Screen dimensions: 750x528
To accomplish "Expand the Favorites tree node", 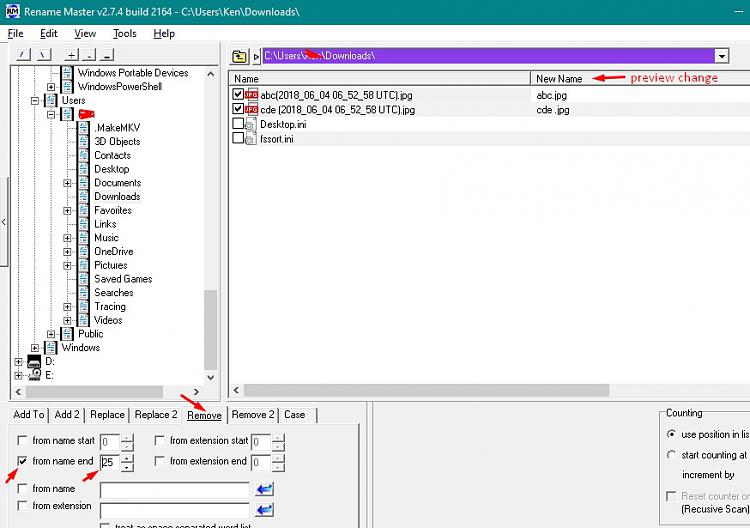I will click(x=67, y=210).
